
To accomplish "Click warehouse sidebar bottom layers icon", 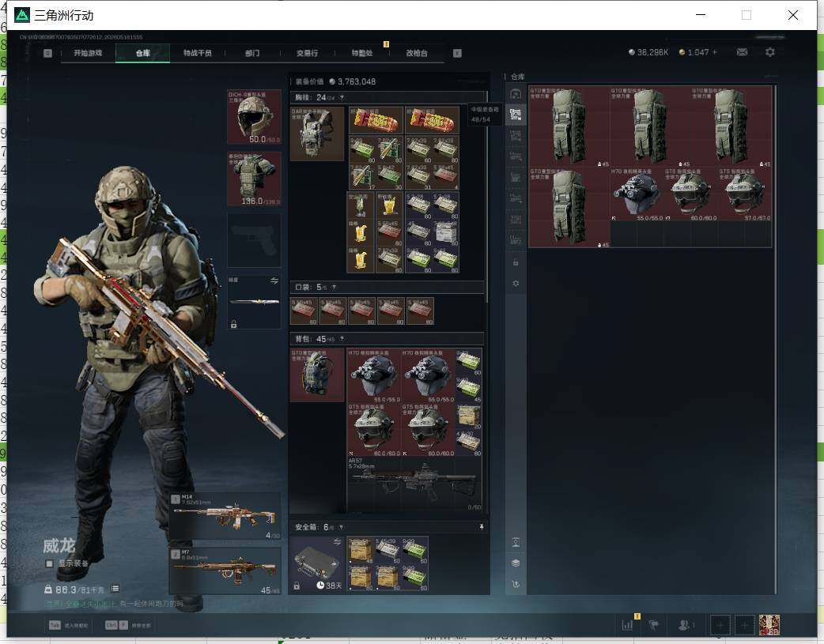I will 516,563.
